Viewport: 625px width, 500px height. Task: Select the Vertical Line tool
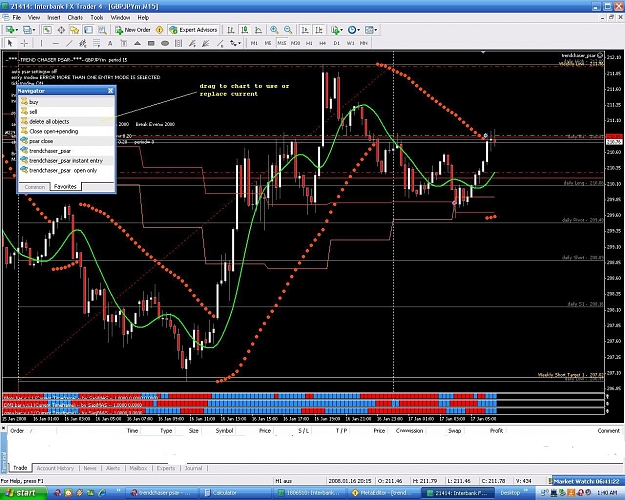pos(41,43)
